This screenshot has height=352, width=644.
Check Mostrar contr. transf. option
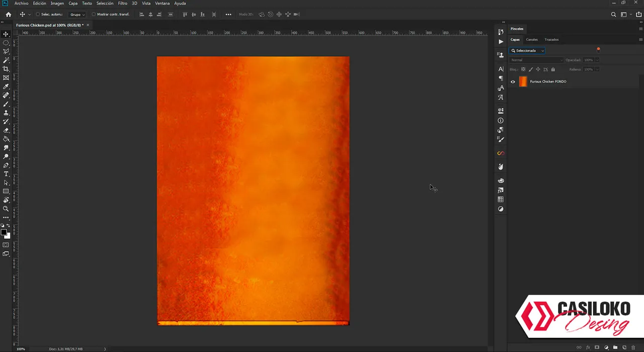(94, 15)
